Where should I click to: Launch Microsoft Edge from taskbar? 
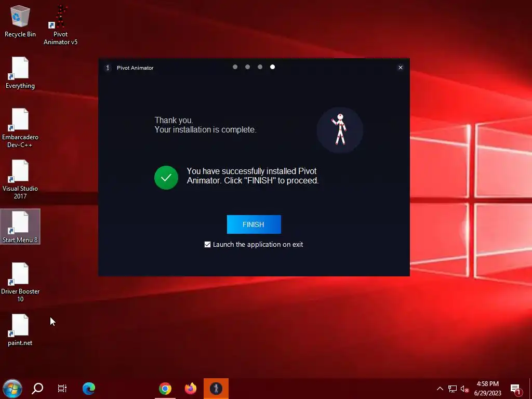[x=89, y=389]
